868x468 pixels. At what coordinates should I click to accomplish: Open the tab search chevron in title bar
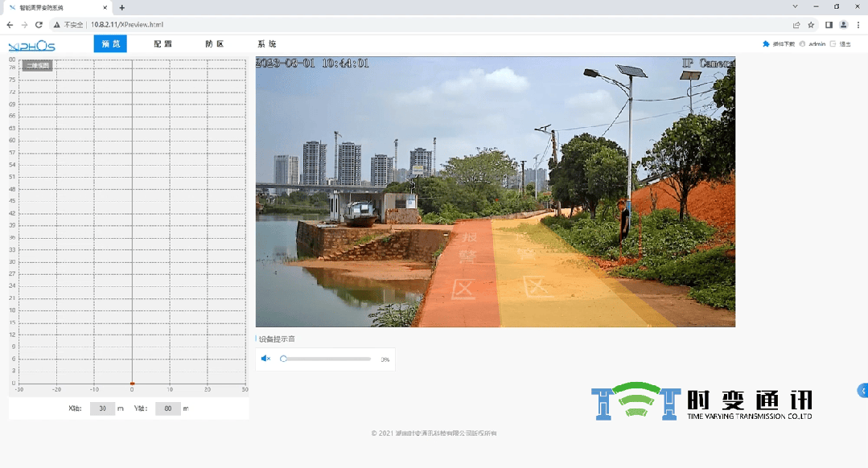[x=796, y=6]
